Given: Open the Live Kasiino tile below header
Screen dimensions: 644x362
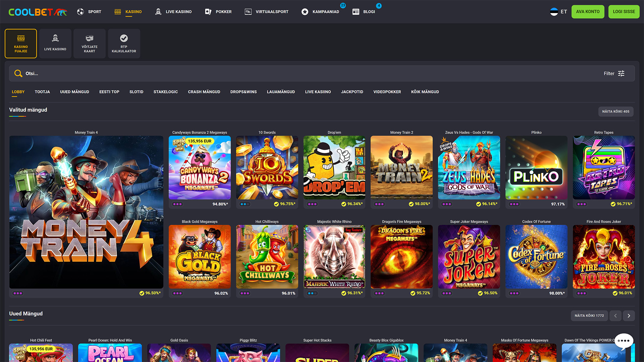Looking at the screenshot, I should tap(55, 44).
